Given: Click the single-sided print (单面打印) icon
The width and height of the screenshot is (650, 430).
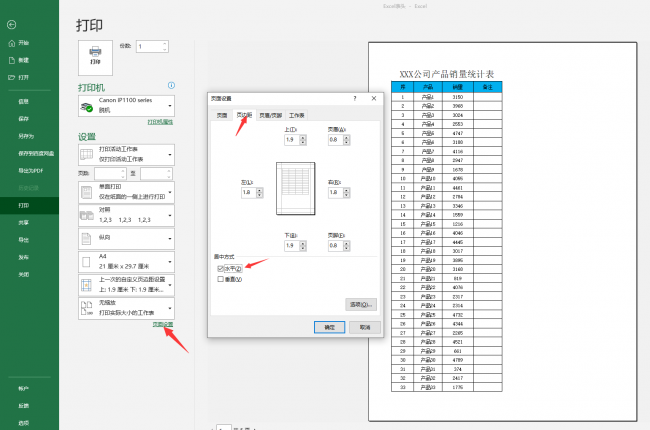Looking at the screenshot, I should click(87, 192).
